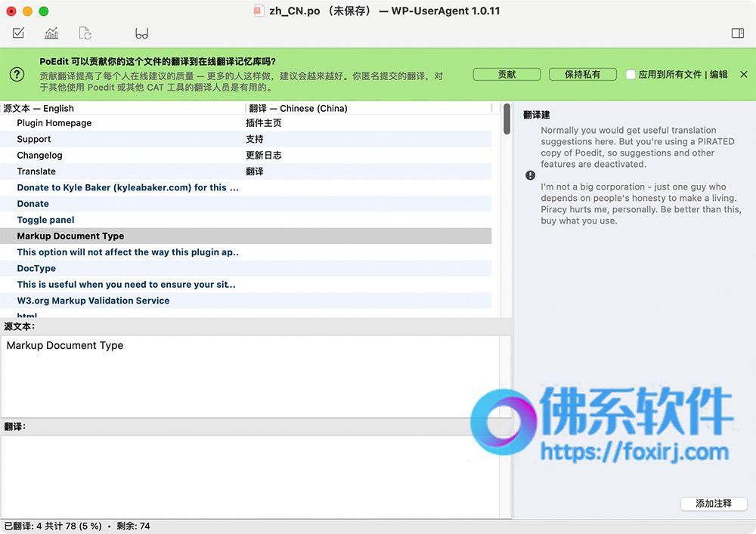Click the 贡献 button
This screenshot has height=534, width=756.
pyautogui.click(x=507, y=74)
